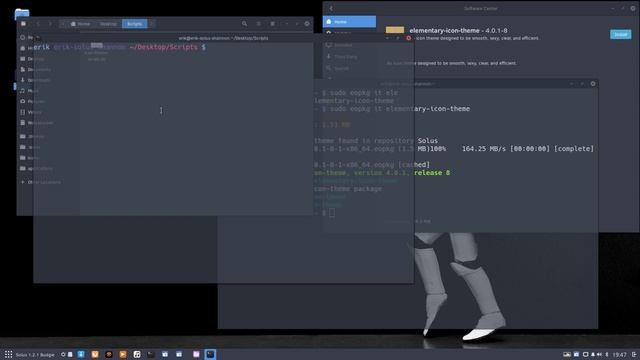The width and height of the screenshot is (640, 360).
Task: Click the Scripts breadcrumb in file manager
Action: pos(135,24)
